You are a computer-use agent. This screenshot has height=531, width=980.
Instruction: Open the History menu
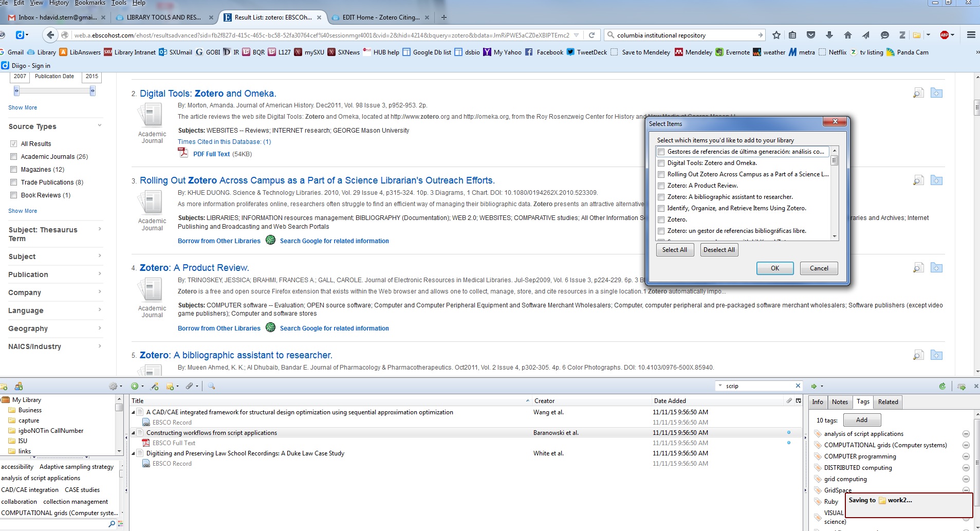pyautogui.click(x=59, y=3)
